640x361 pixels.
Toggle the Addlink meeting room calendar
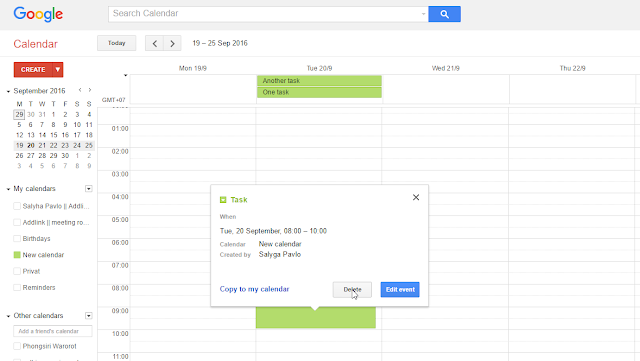coord(17,223)
